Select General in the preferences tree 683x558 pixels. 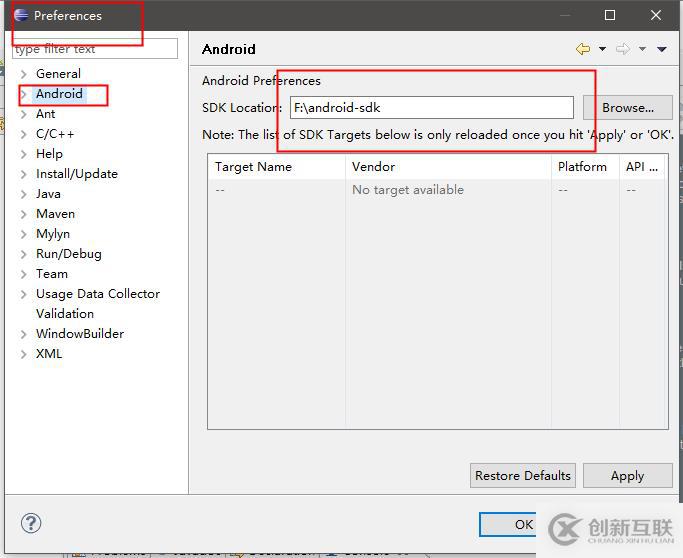58,74
